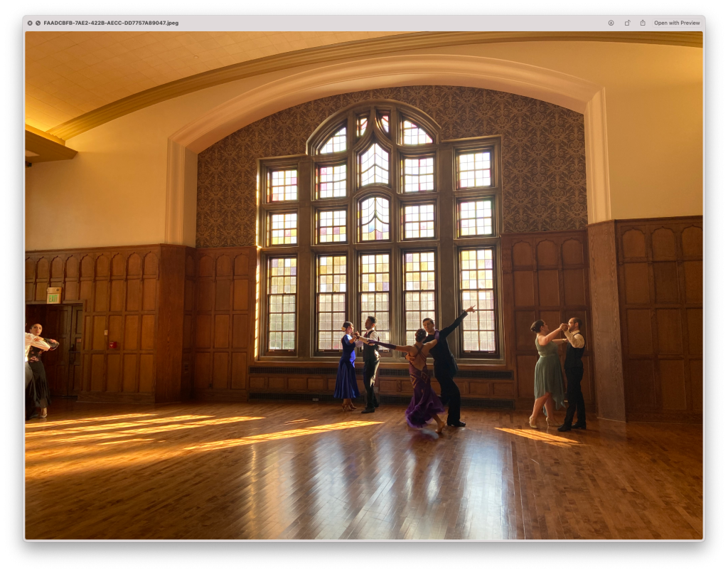Viewport: 728px width, 572px height.
Task: Rotate the image with the rotate icon
Action: [x=627, y=23]
